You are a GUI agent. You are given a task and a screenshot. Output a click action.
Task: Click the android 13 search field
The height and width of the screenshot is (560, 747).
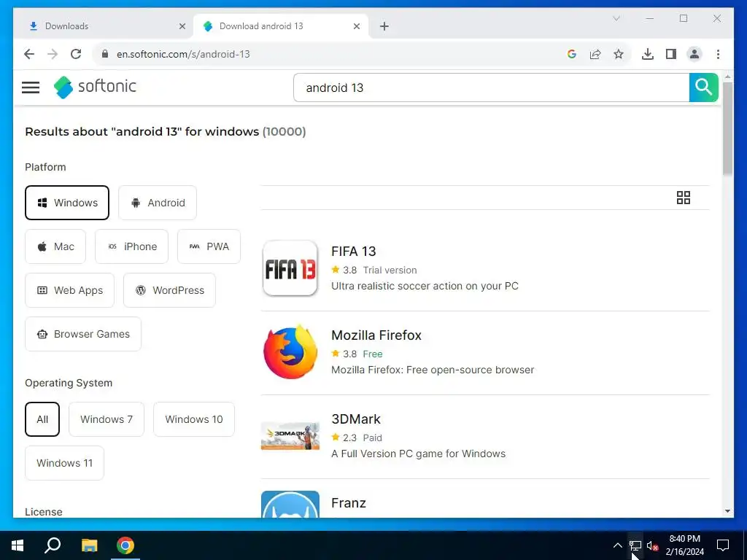(491, 87)
